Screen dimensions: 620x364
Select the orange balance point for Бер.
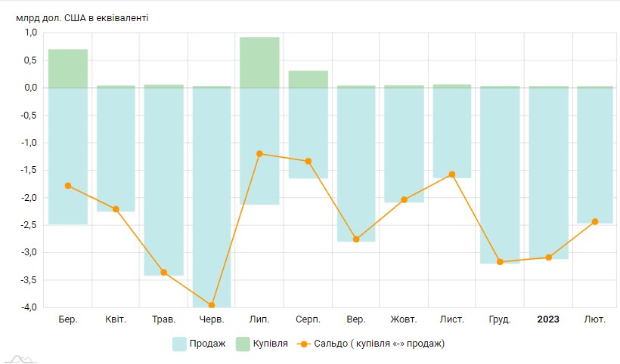(68, 186)
